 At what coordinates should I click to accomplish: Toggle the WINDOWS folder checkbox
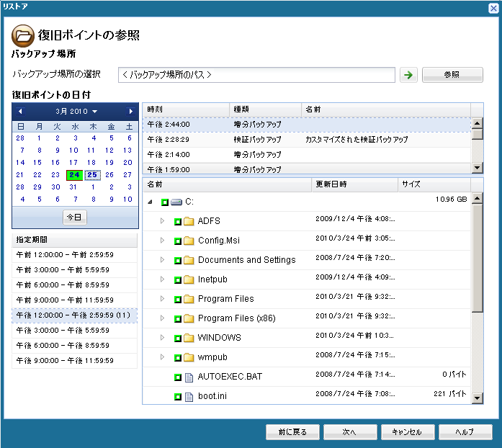(x=178, y=339)
